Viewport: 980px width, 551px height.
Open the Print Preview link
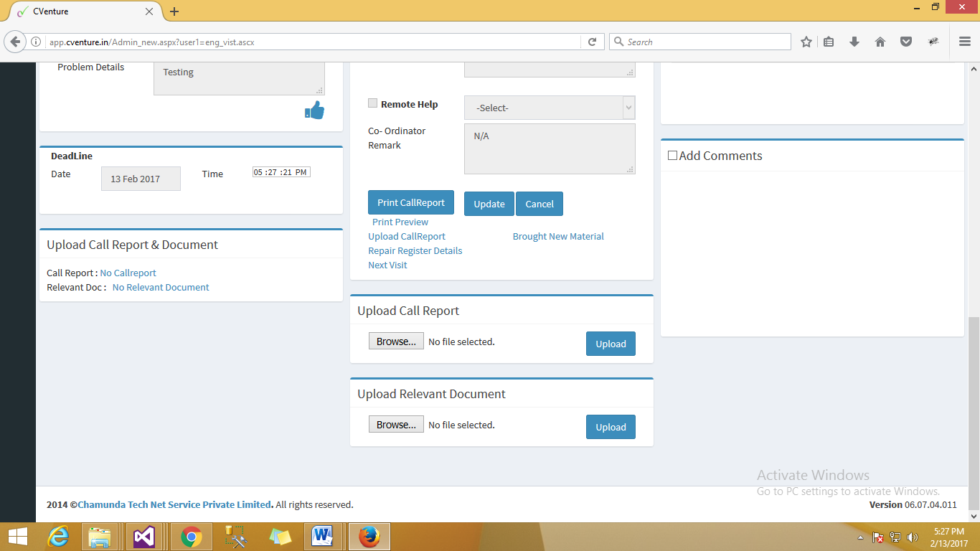tap(400, 222)
